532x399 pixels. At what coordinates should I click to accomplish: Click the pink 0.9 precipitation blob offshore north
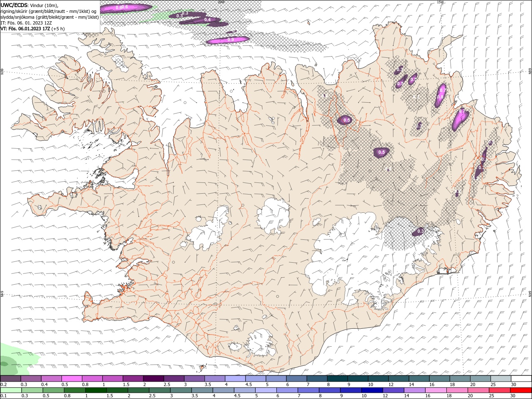point(228,39)
